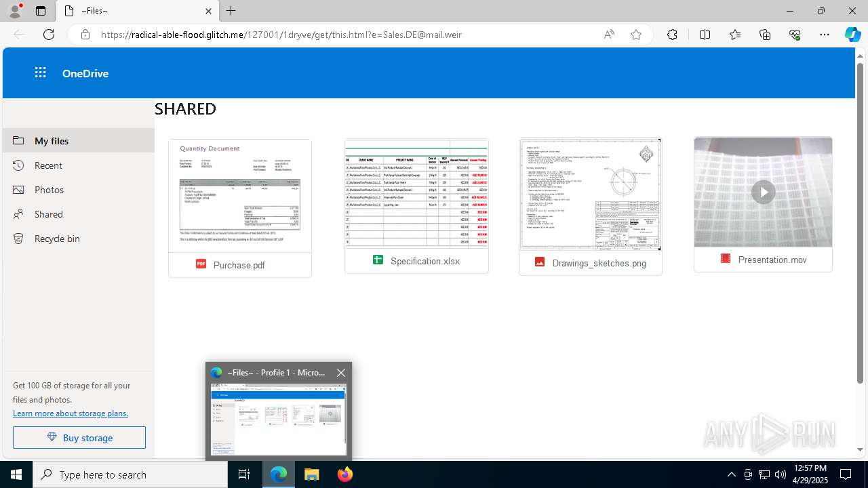Click the video icon beside Presentation.mov
868x488 pixels.
pyautogui.click(x=726, y=259)
